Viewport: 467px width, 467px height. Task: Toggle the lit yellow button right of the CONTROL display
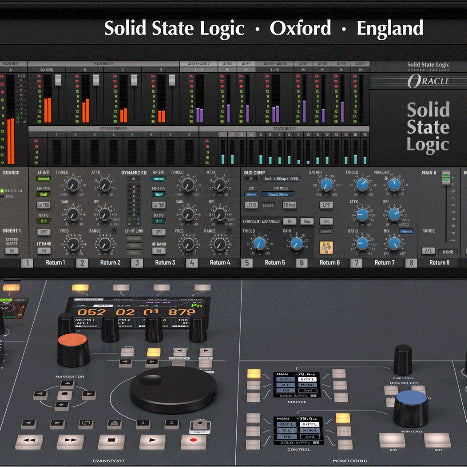coord(343,418)
